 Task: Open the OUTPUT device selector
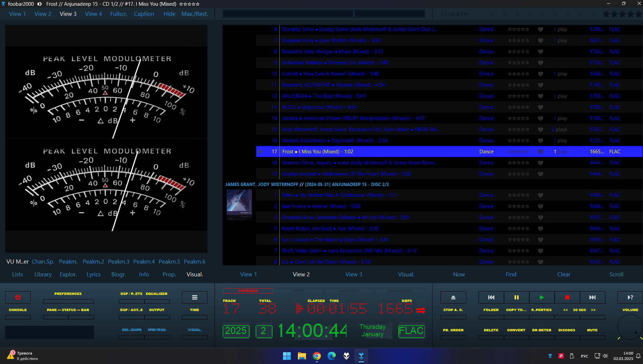point(157,317)
